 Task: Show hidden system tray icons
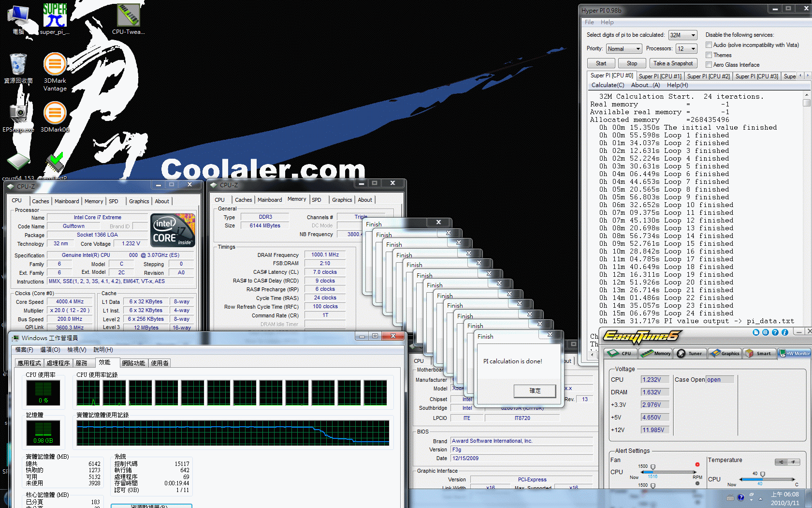(x=760, y=498)
